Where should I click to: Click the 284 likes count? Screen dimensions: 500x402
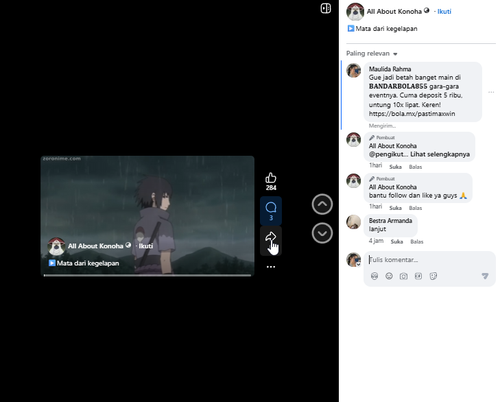[271, 188]
